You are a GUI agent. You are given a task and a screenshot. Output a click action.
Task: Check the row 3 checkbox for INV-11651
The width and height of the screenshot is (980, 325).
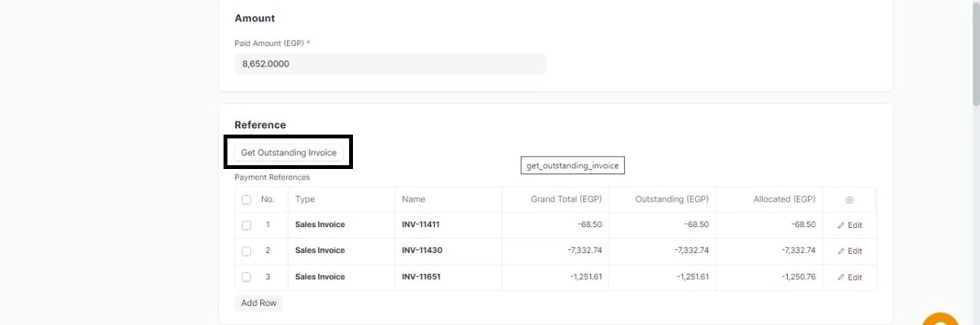247,277
